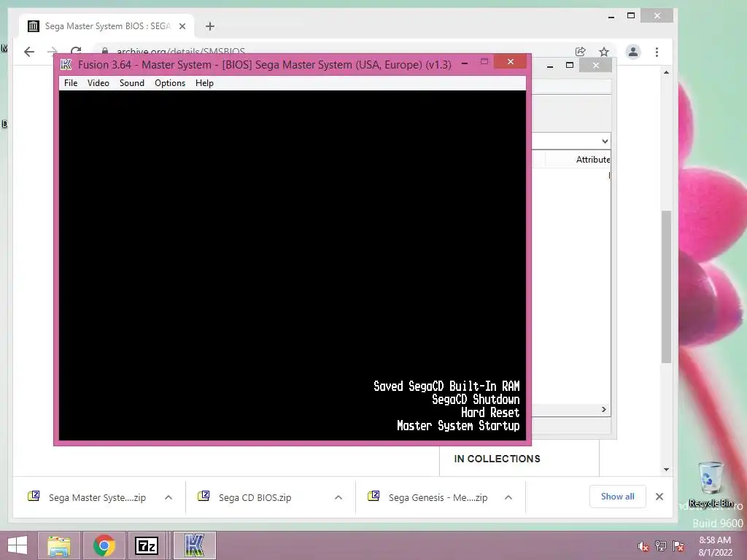Close the Fusion emulator window
The height and width of the screenshot is (560, 747).
(510, 62)
